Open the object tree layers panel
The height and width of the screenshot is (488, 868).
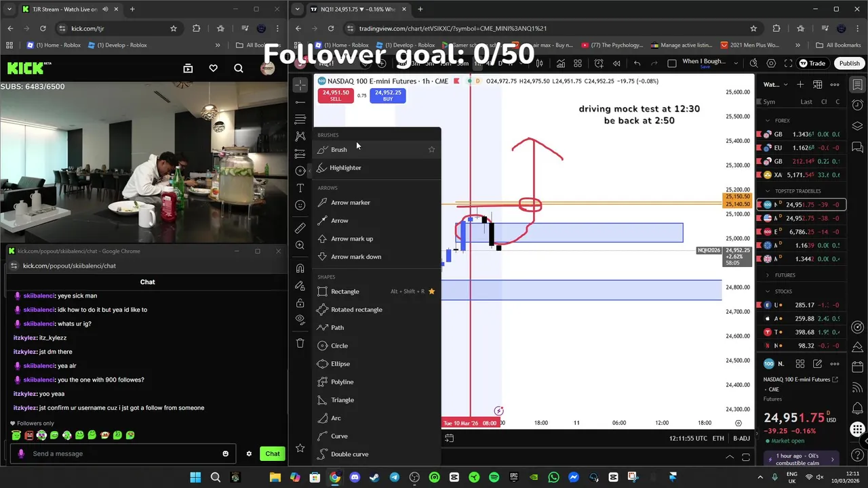tap(858, 126)
